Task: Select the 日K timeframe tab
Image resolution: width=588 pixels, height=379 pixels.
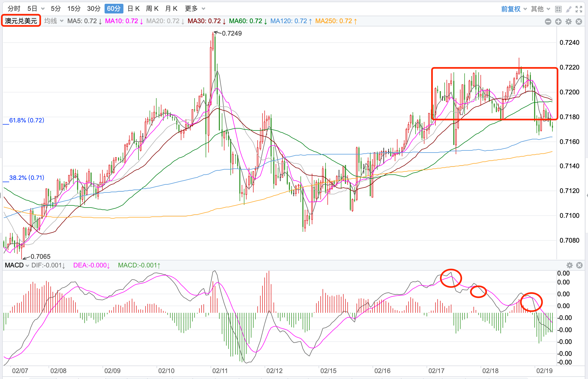Action: click(x=134, y=9)
